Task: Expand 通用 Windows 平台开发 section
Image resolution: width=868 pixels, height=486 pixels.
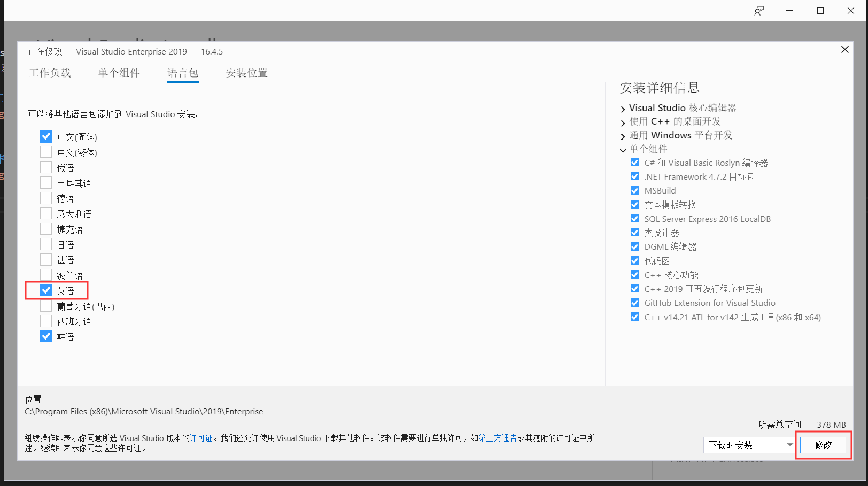Action: point(623,136)
